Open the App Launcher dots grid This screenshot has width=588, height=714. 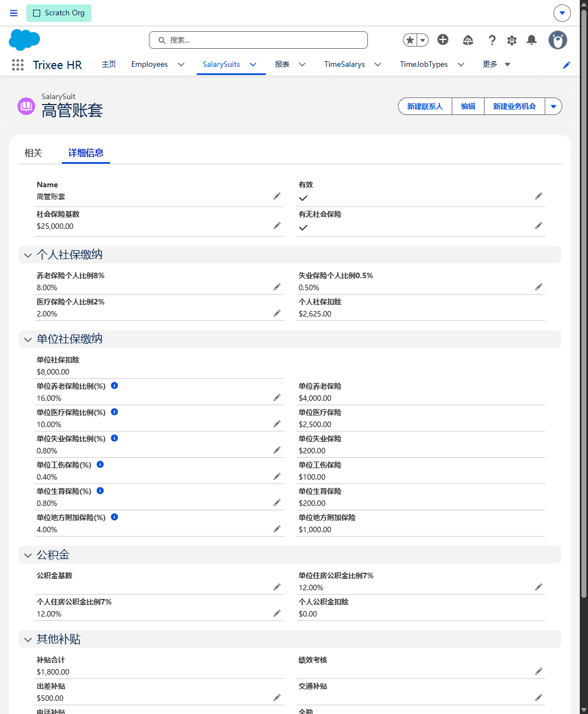(x=18, y=65)
